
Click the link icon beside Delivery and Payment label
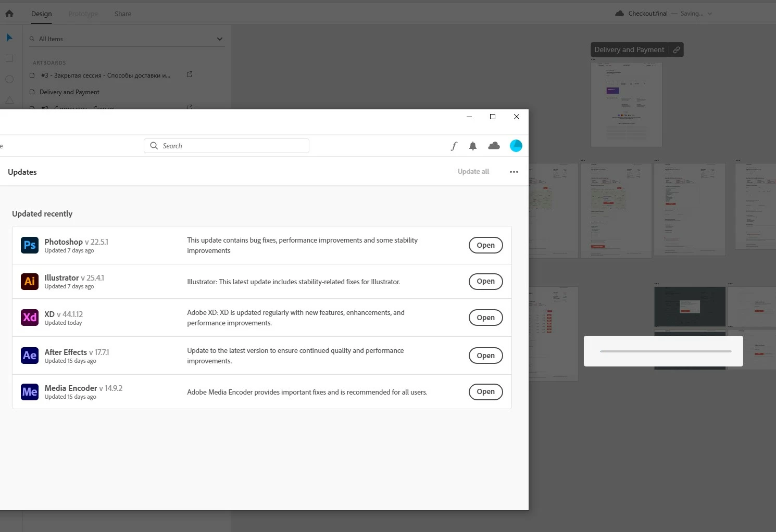click(676, 50)
